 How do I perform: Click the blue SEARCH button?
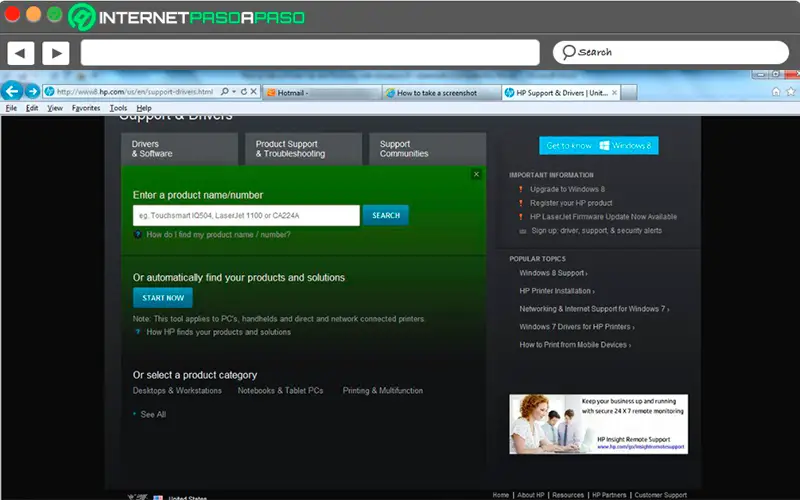[x=386, y=215]
